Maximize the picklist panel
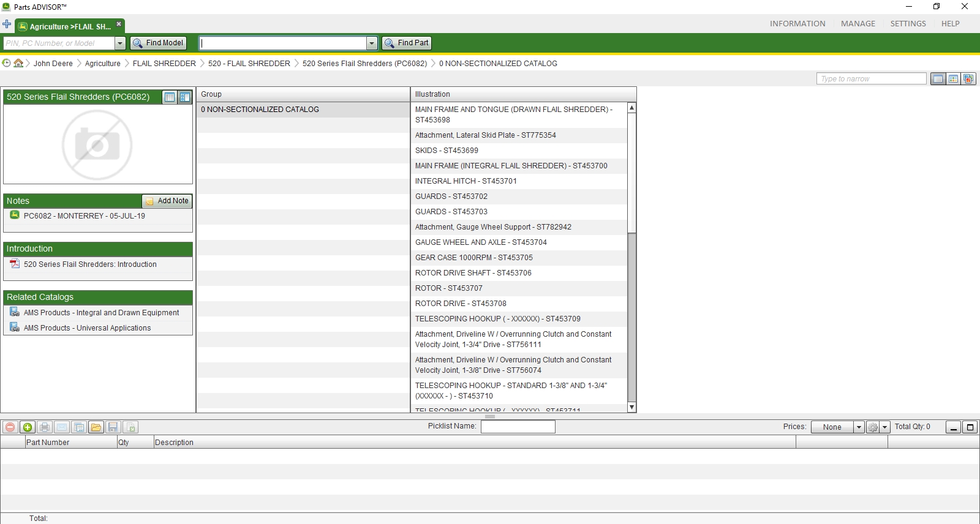 970,427
